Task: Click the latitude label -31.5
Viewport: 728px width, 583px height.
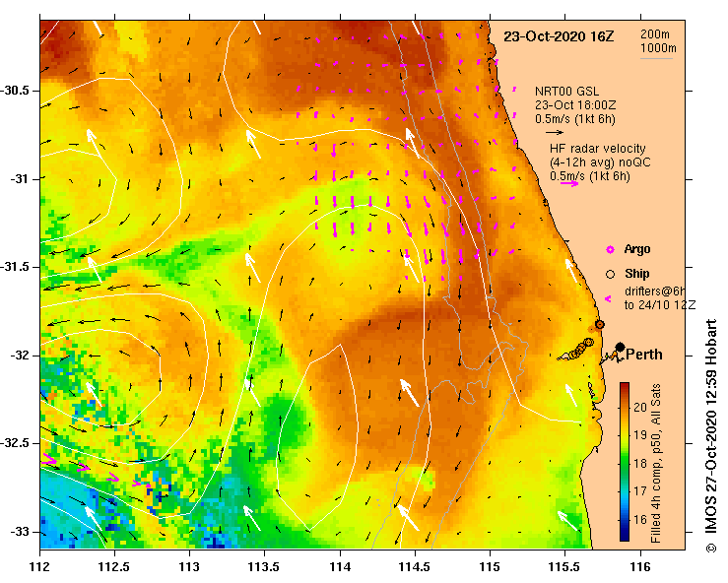Action: click(x=16, y=267)
